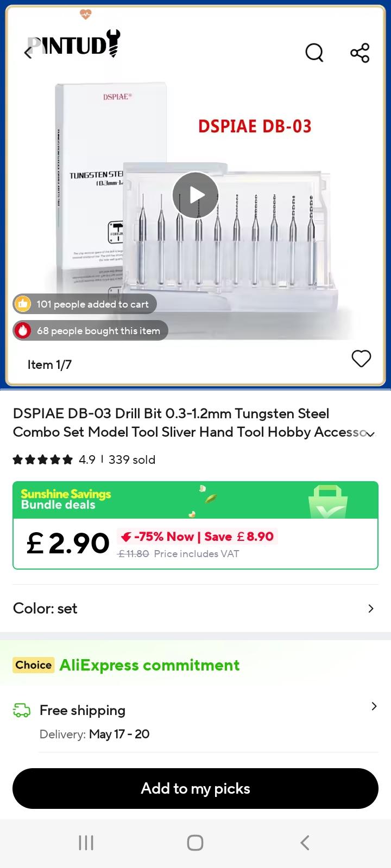Open search with the magnifier icon
Image resolution: width=391 pixels, height=868 pixels.
[x=314, y=53]
